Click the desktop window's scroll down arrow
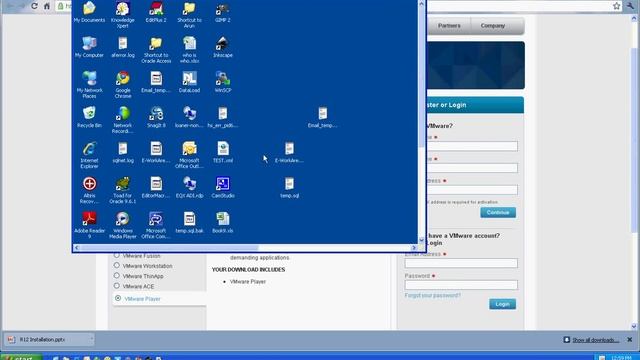The image size is (640, 360). [x=422, y=240]
